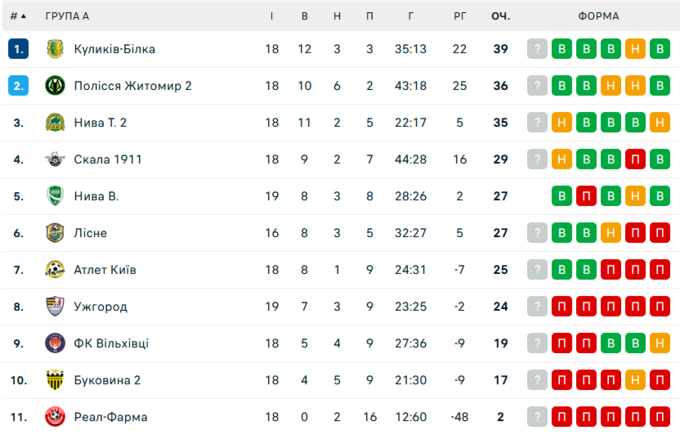Click the Реал-Фарма club logo
This screenshot has height=435, width=680.
coord(55,417)
